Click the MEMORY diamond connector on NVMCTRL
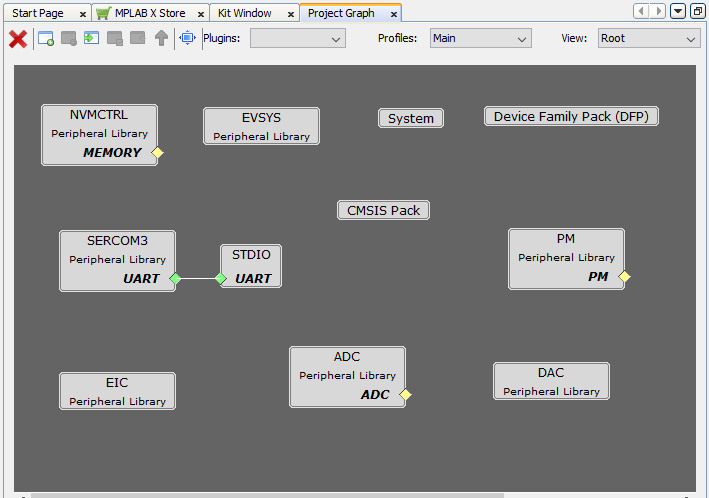 point(157,153)
